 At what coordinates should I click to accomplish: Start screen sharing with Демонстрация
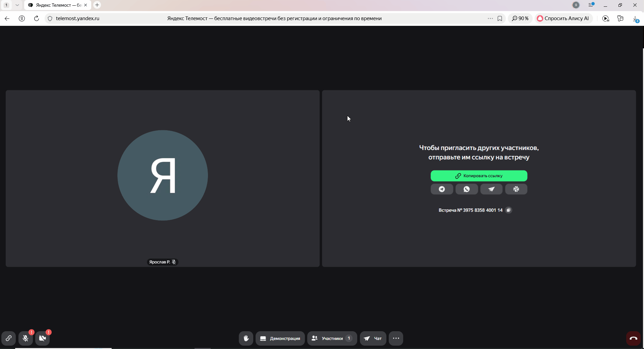280,338
